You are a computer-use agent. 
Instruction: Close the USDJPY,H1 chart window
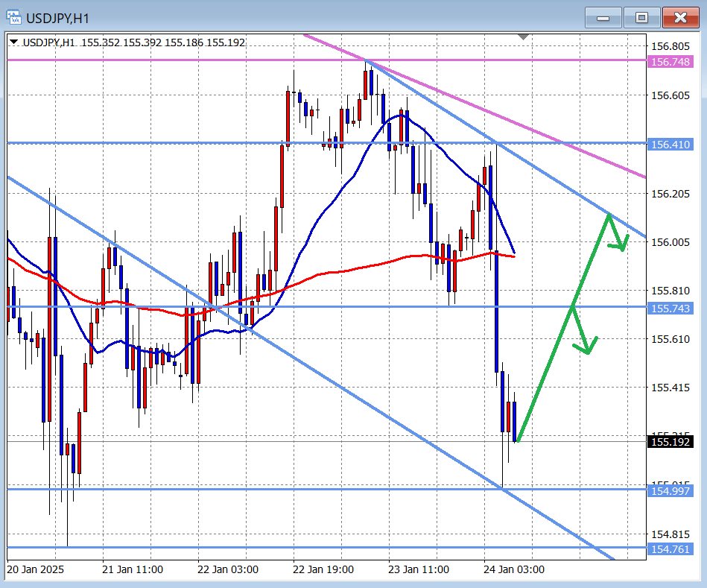click(680, 17)
